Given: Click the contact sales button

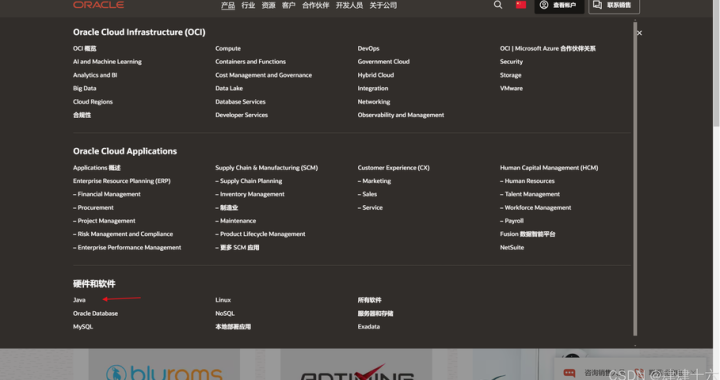Looking at the screenshot, I should click(x=613, y=6).
